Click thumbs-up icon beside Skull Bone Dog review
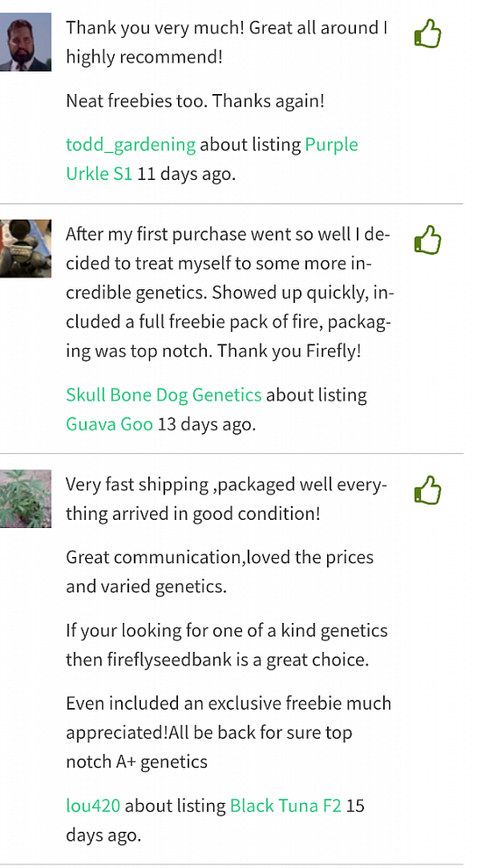 427,240
